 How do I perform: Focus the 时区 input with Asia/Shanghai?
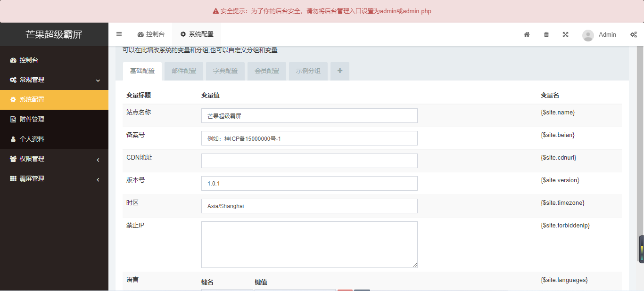point(309,206)
